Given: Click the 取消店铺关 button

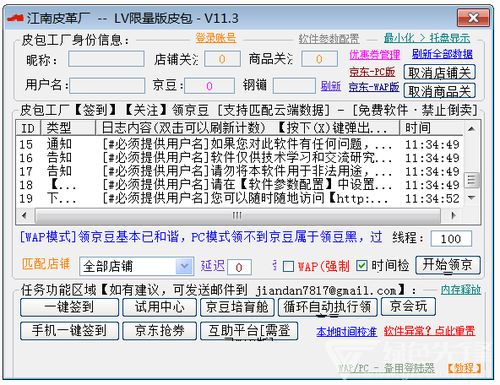Looking at the screenshot, I should tap(439, 72).
